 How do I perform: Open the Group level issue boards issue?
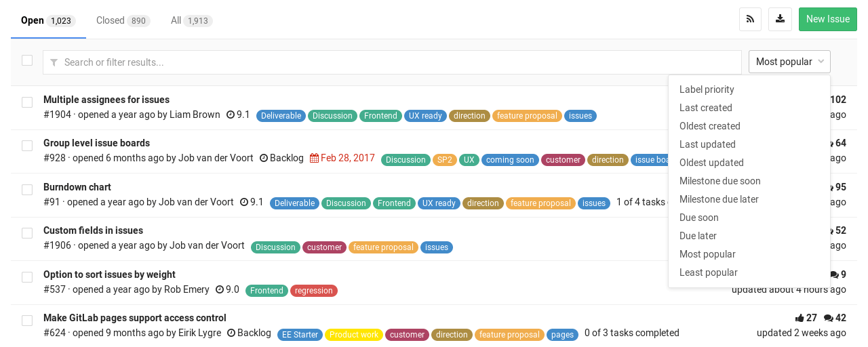pyautogui.click(x=96, y=143)
